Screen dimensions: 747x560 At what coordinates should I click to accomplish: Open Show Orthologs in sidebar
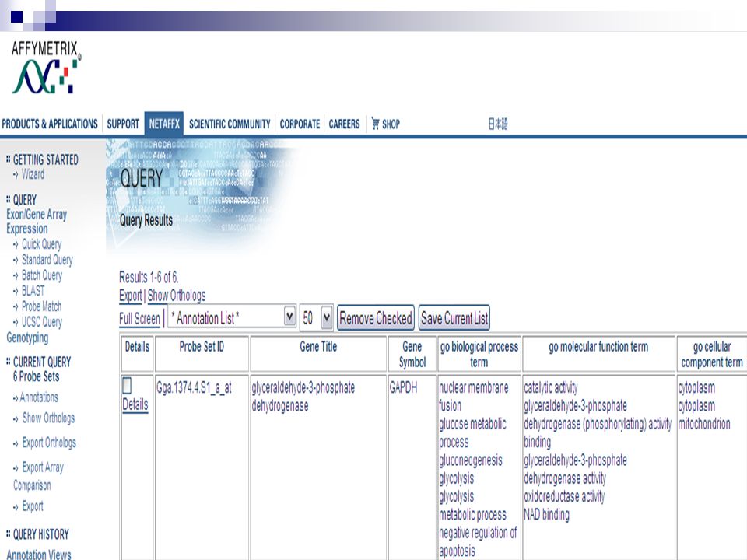[x=48, y=418]
